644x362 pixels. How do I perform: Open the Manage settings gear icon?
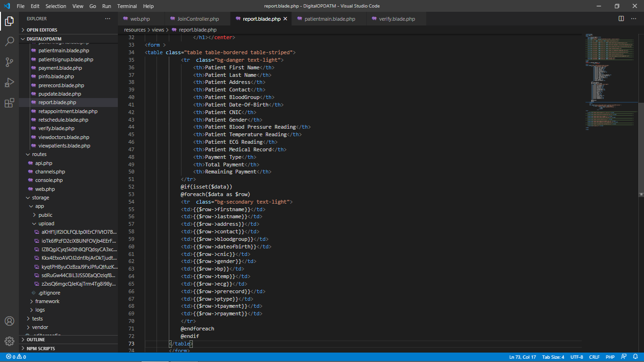tap(9, 341)
